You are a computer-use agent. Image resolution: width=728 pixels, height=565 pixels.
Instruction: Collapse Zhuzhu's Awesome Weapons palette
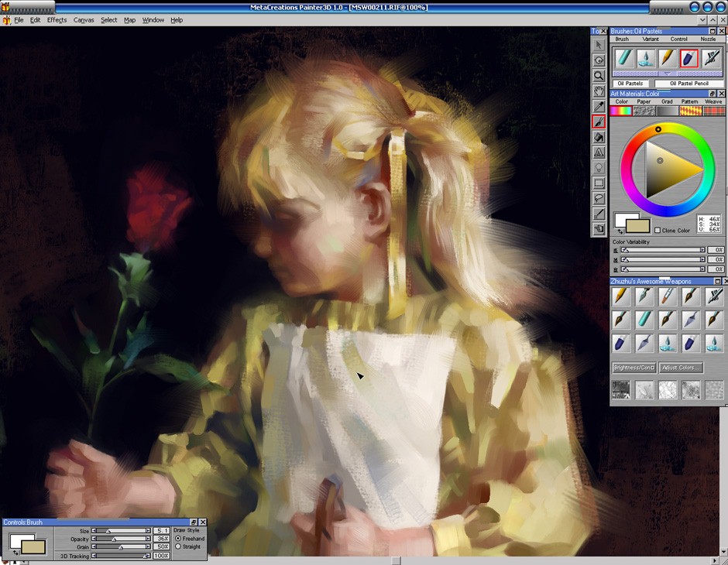717,282
